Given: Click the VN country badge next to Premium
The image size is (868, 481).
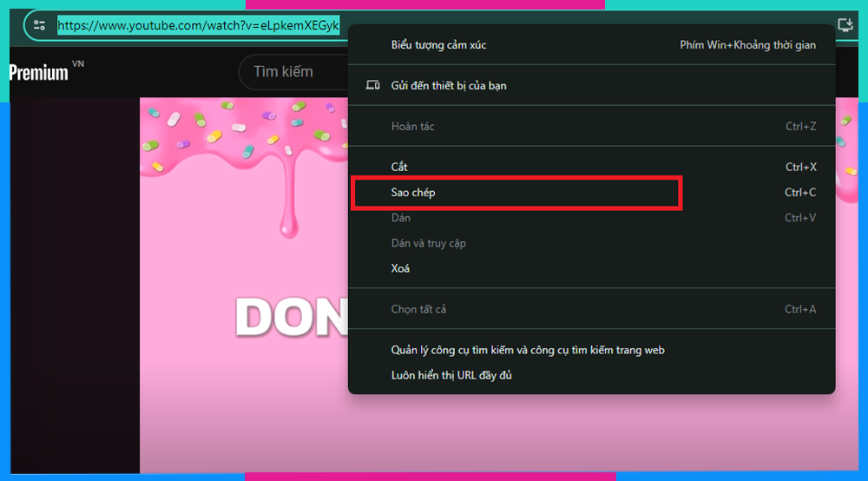Looking at the screenshot, I should (x=78, y=64).
